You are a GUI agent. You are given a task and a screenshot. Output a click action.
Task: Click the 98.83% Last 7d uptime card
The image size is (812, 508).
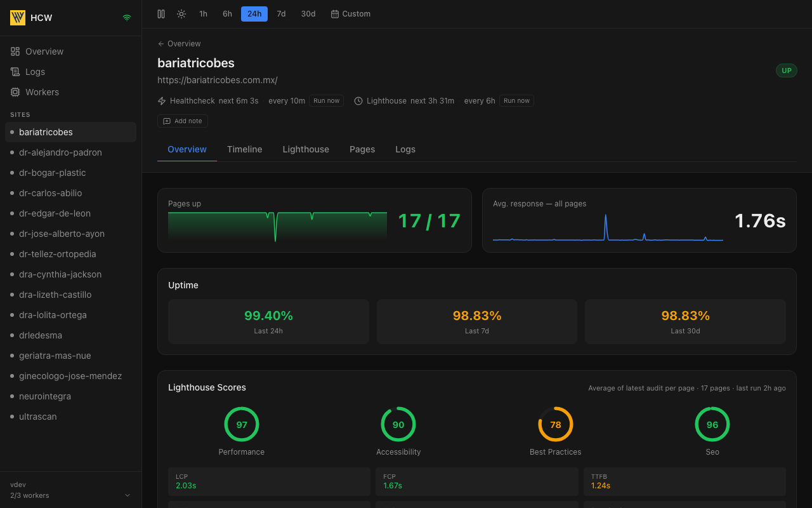[x=477, y=322]
